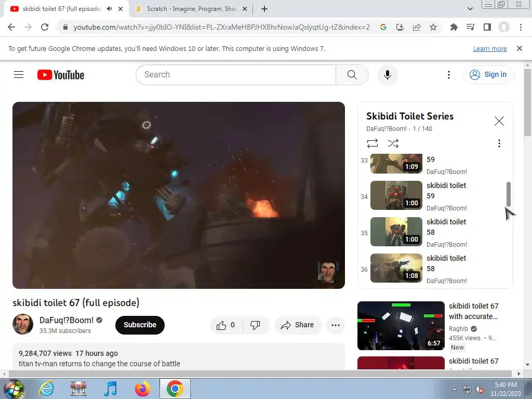
Task: View site information lock icon
Action: (x=65, y=27)
